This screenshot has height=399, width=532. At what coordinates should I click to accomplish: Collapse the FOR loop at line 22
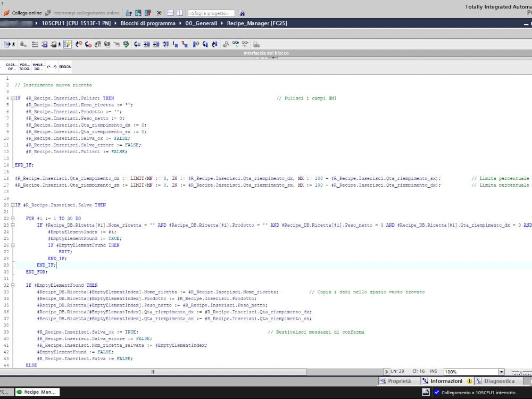pyautogui.click(x=13, y=219)
